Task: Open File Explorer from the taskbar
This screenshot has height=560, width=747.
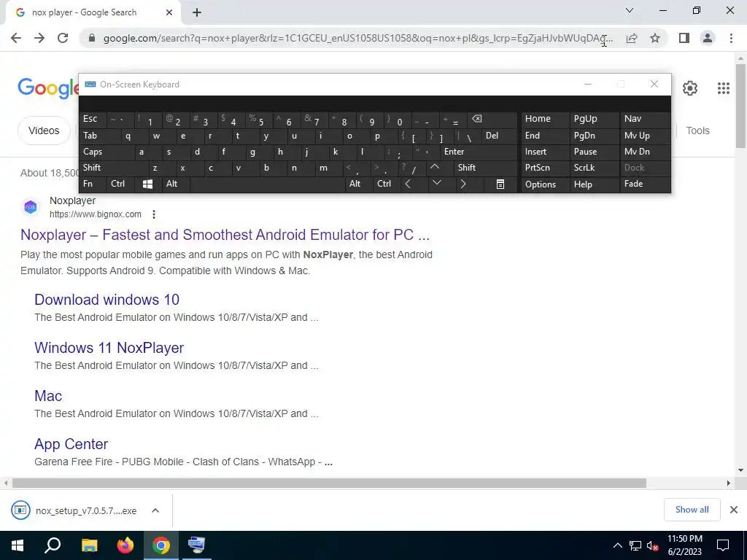Action: coord(89,545)
